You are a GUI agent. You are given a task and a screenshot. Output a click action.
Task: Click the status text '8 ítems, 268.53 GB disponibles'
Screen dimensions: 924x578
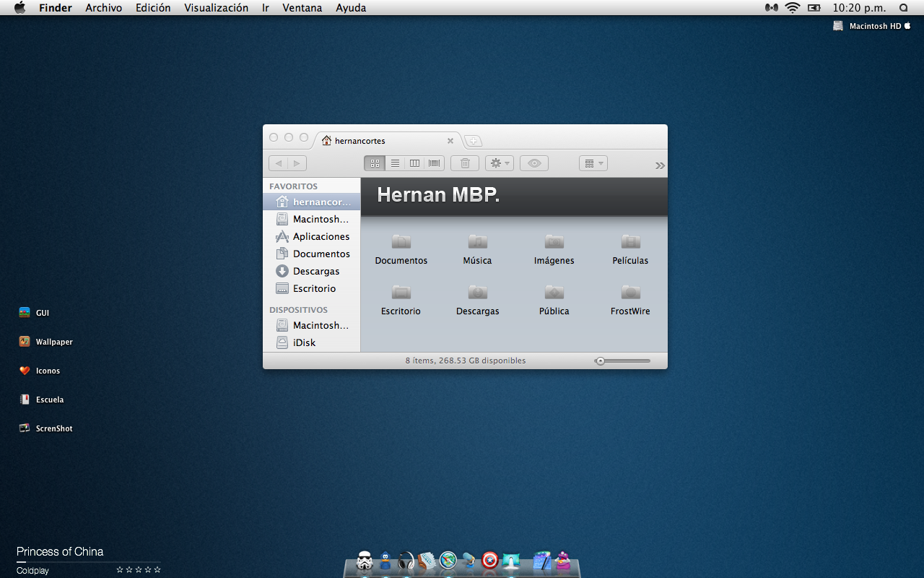click(466, 361)
